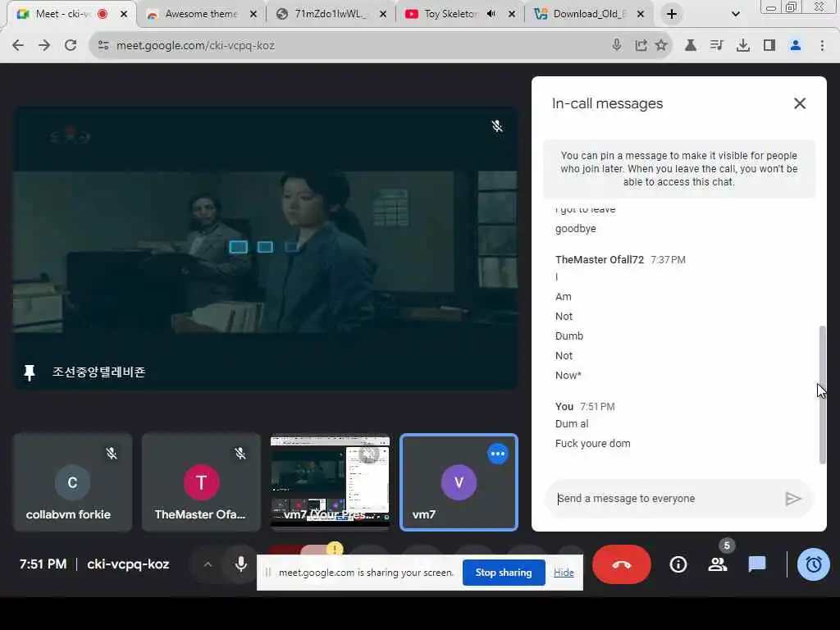The height and width of the screenshot is (630, 840).
Task: Open host activities clock icon
Action: [813, 564]
